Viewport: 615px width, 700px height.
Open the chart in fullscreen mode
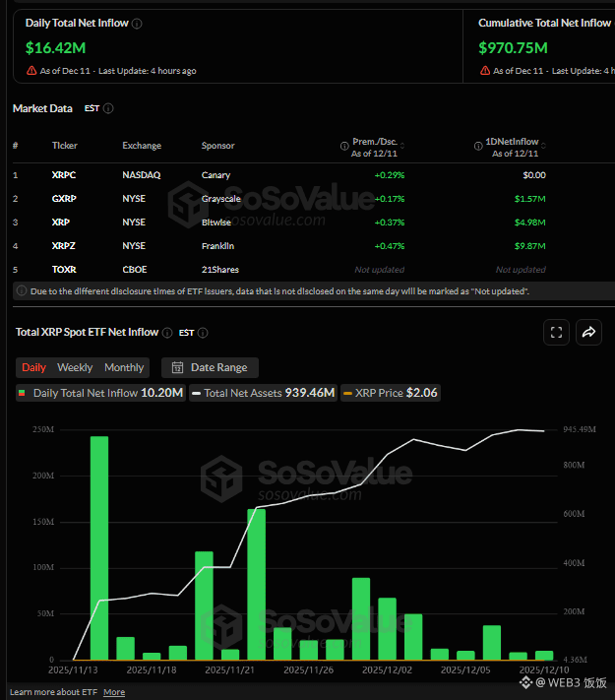[556, 332]
